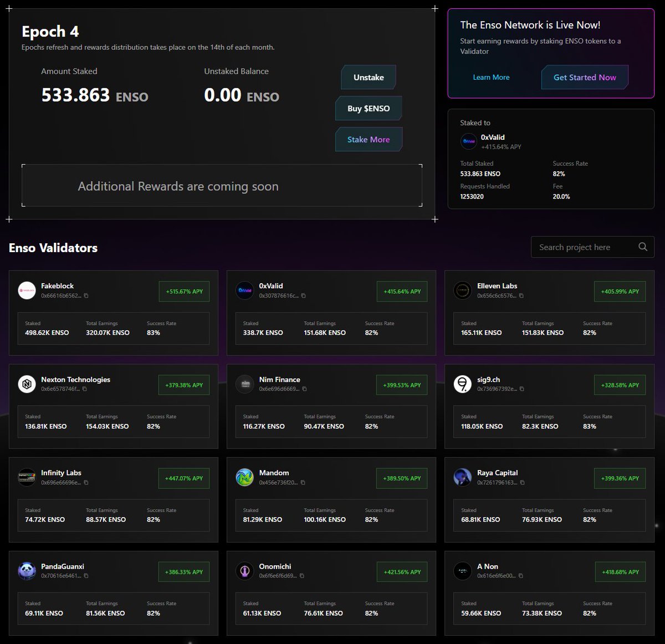
Task: Click the +379.38% APY badge on Nexton
Action: coord(184,385)
